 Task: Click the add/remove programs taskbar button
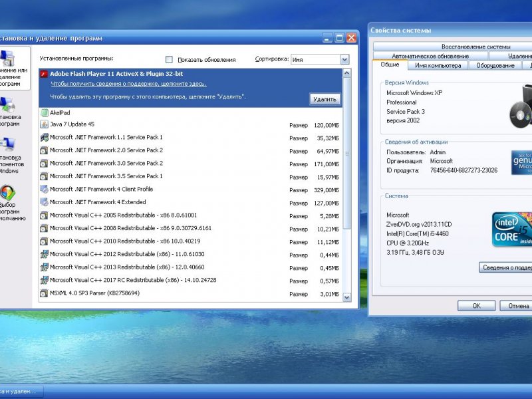pyautogui.click(x=21, y=392)
